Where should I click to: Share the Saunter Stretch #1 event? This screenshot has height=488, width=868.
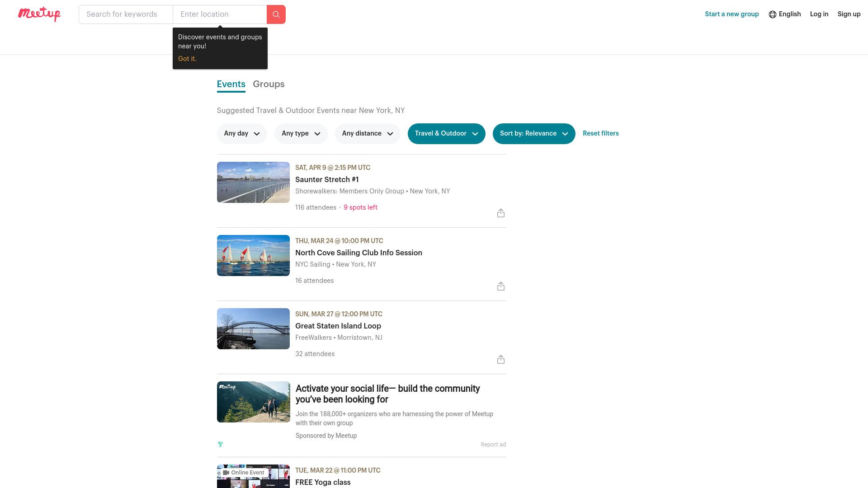(501, 213)
